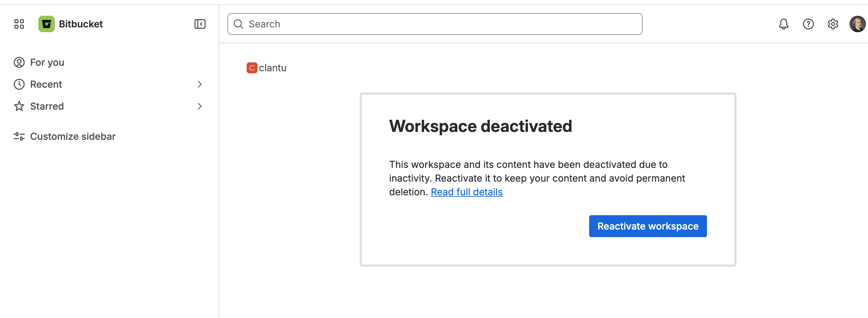This screenshot has width=868, height=318.
Task: Click the Customize sidebar sliders icon
Action: (19, 136)
